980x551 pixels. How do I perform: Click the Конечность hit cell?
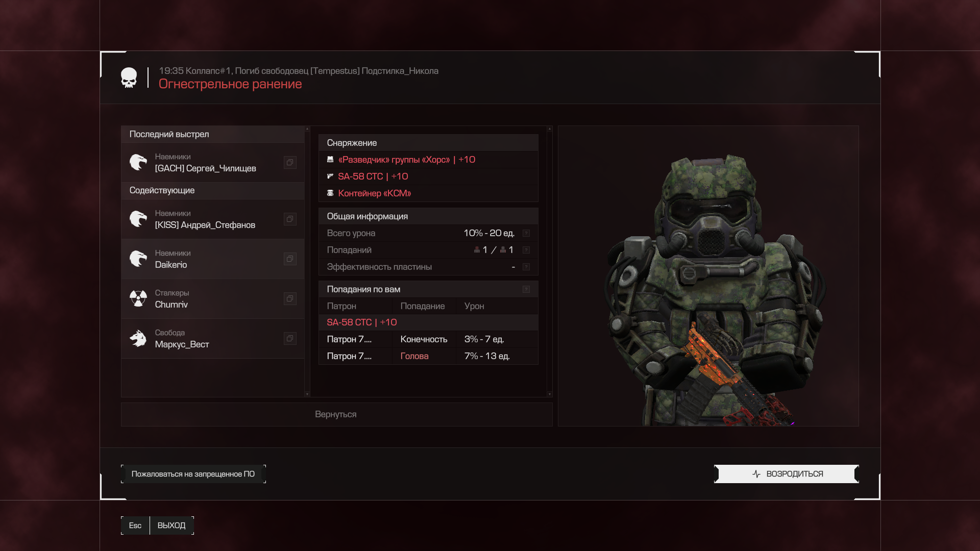point(424,339)
